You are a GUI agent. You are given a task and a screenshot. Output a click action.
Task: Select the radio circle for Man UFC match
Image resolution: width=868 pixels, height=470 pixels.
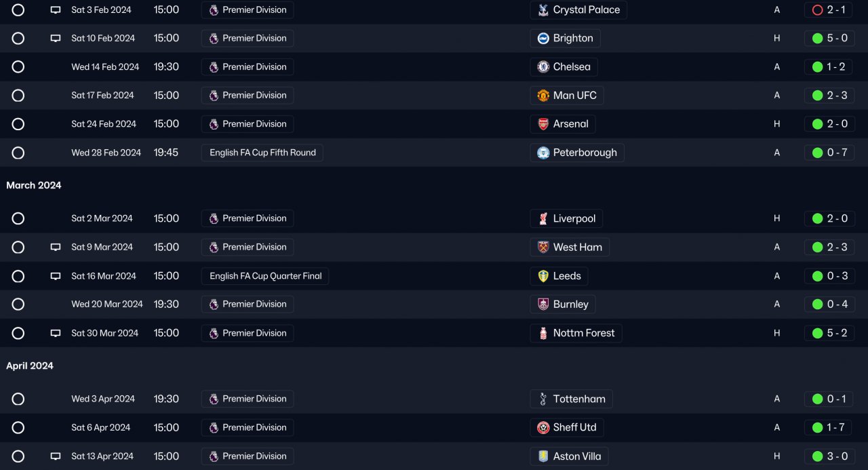18,96
